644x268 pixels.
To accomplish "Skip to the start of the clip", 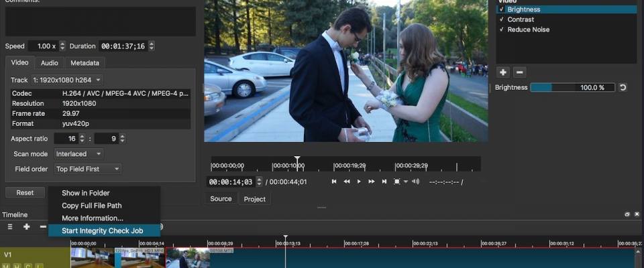I will (x=334, y=182).
